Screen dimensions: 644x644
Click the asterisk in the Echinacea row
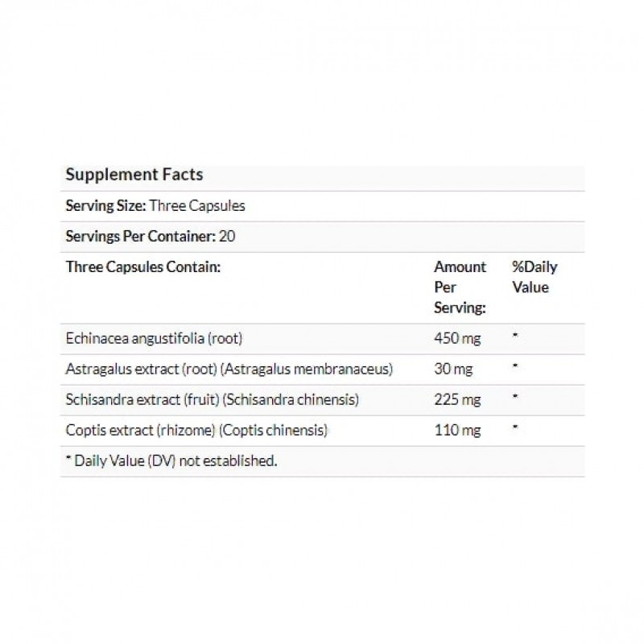pyautogui.click(x=515, y=336)
